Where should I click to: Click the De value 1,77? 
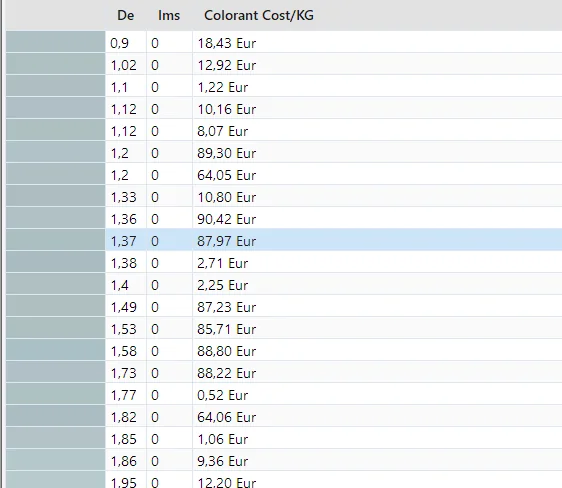click(x=124, y=395)
